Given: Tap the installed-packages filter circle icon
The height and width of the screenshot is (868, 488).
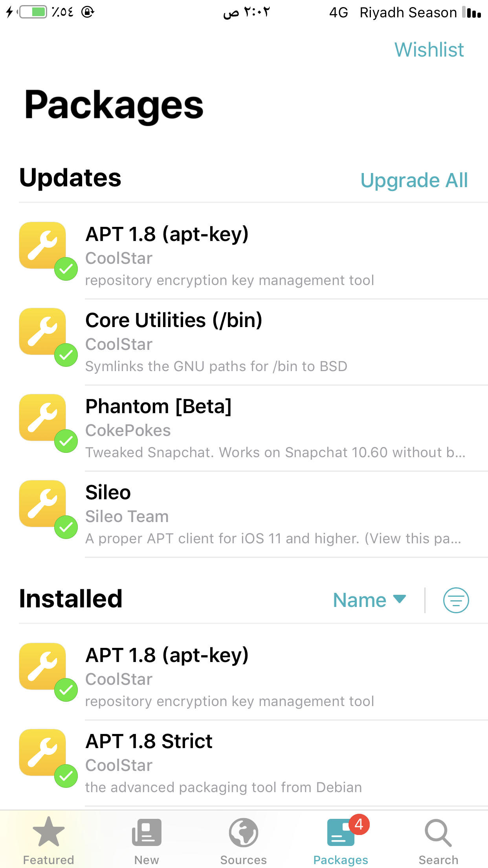Looking at the screenshot, I should (x=456, y=600).
